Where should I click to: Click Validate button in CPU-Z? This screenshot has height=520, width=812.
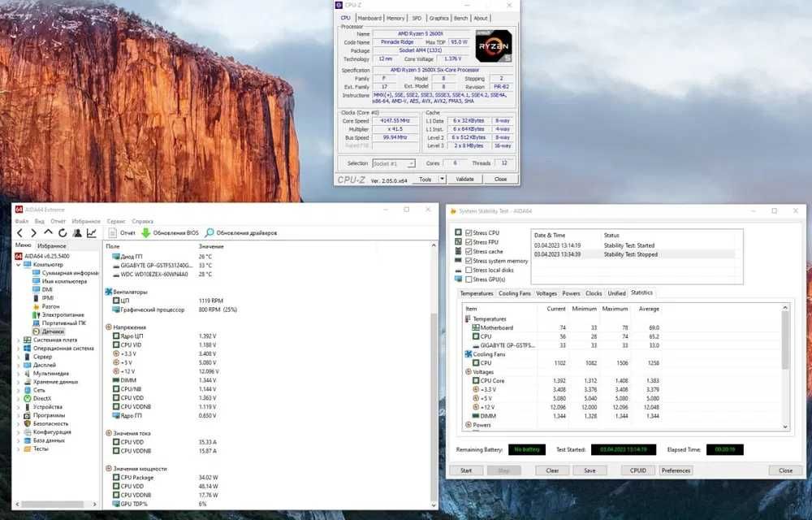[464, 180]
